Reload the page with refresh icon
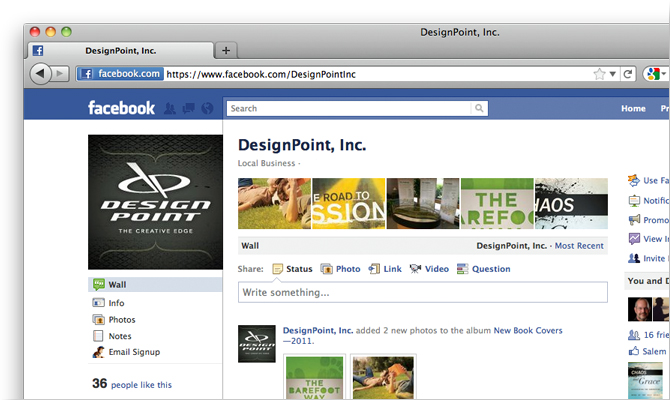 [x=627, y=74]
